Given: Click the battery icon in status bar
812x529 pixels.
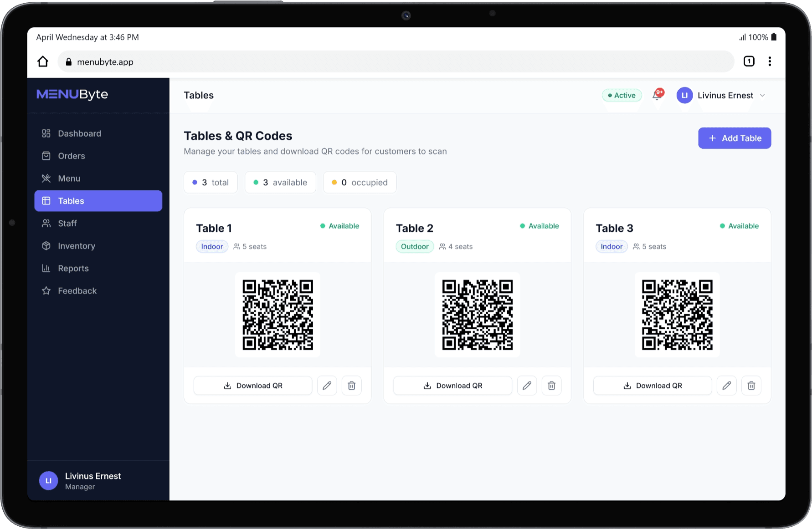Looking at the screenshot, I should [774, 37].
